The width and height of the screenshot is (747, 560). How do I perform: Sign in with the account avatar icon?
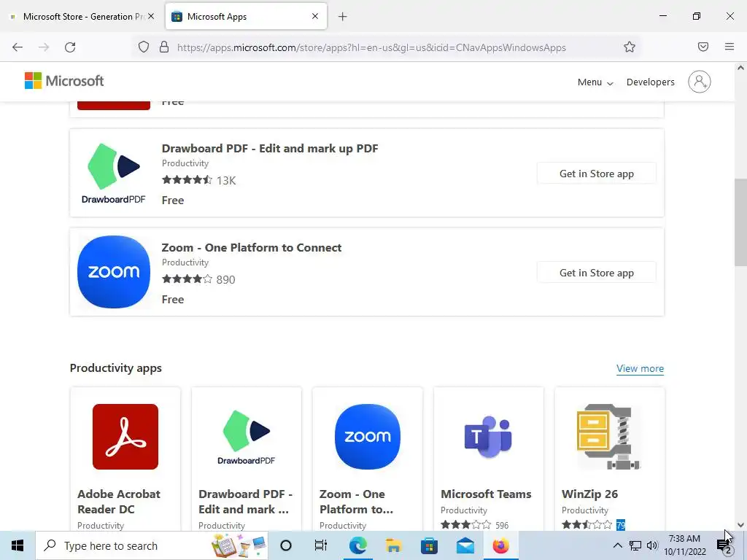click(x=700, y=82)
